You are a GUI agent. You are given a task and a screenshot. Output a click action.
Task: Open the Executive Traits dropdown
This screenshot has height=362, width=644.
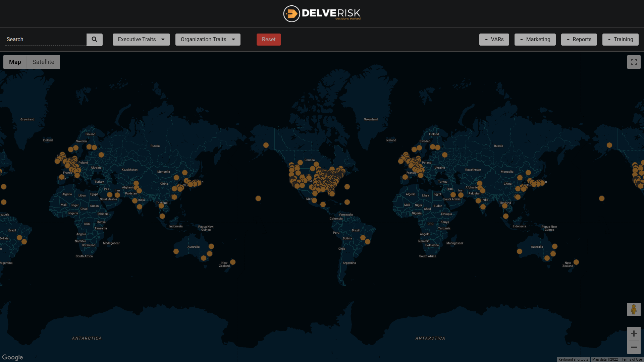coord(141,39)
